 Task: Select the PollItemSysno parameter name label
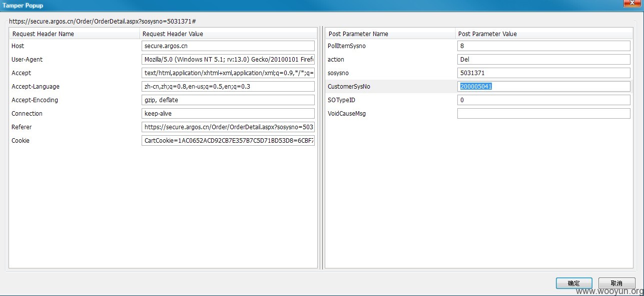347,46
